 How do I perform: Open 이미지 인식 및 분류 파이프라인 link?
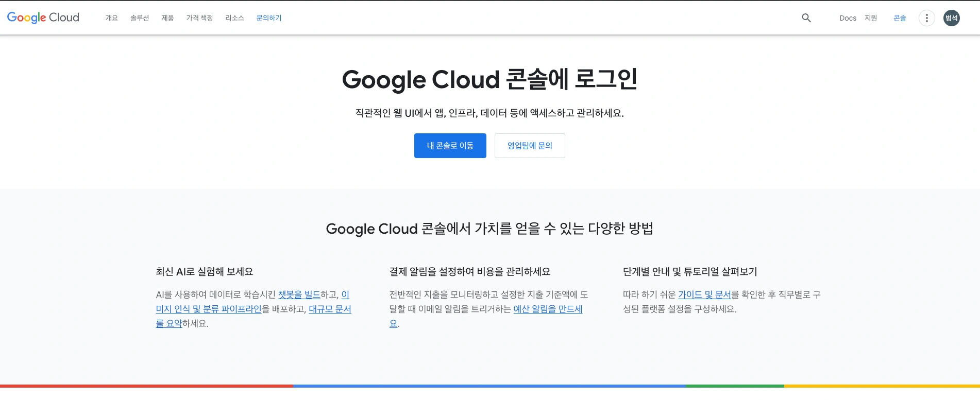[209, 309]
